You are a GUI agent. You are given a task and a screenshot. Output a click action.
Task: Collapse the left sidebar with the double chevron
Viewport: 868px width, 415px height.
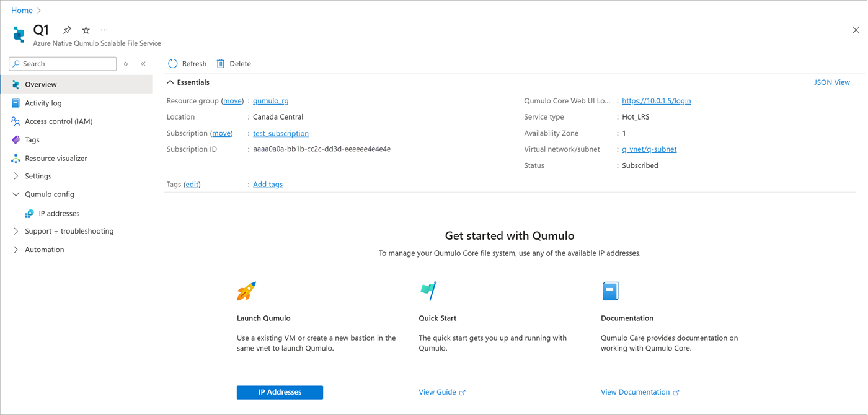point(143,63)
